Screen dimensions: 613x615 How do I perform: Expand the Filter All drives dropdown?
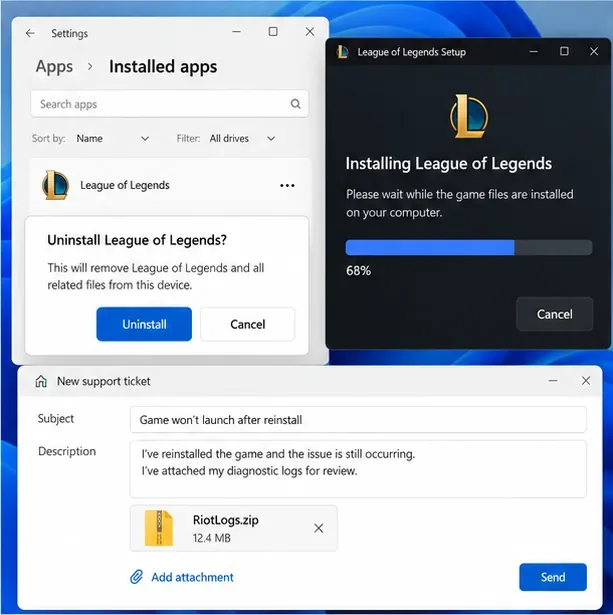coord(242,138)
